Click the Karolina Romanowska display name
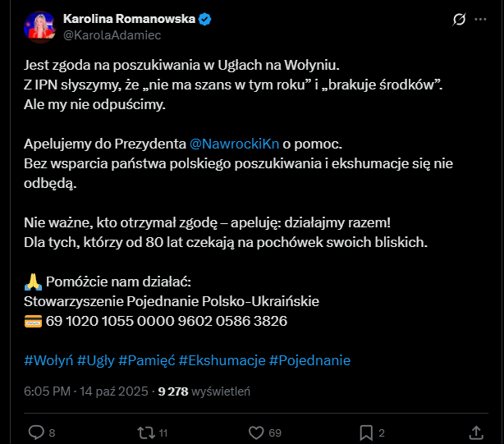504x444 pixels. point(131,18)
